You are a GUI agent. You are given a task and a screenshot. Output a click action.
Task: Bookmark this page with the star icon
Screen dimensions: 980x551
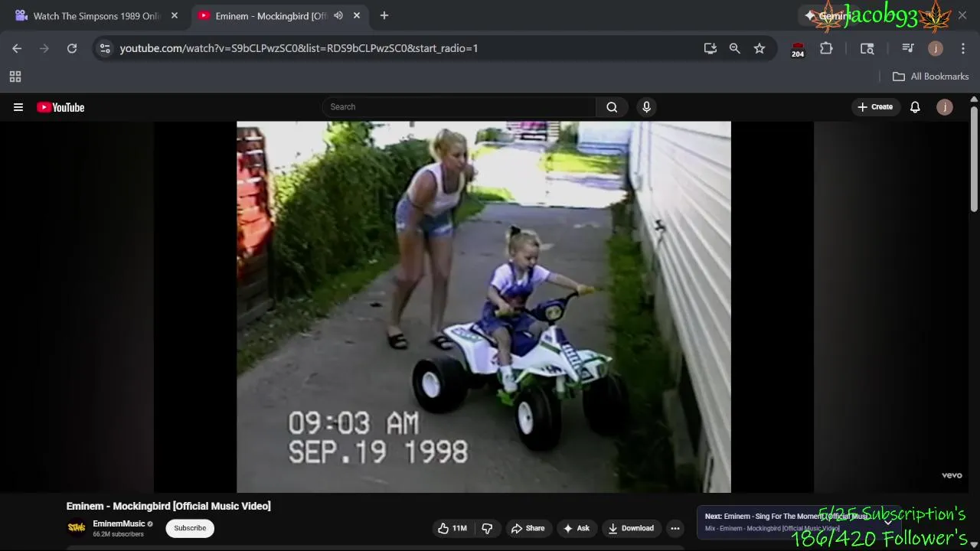tap(759, 48)
